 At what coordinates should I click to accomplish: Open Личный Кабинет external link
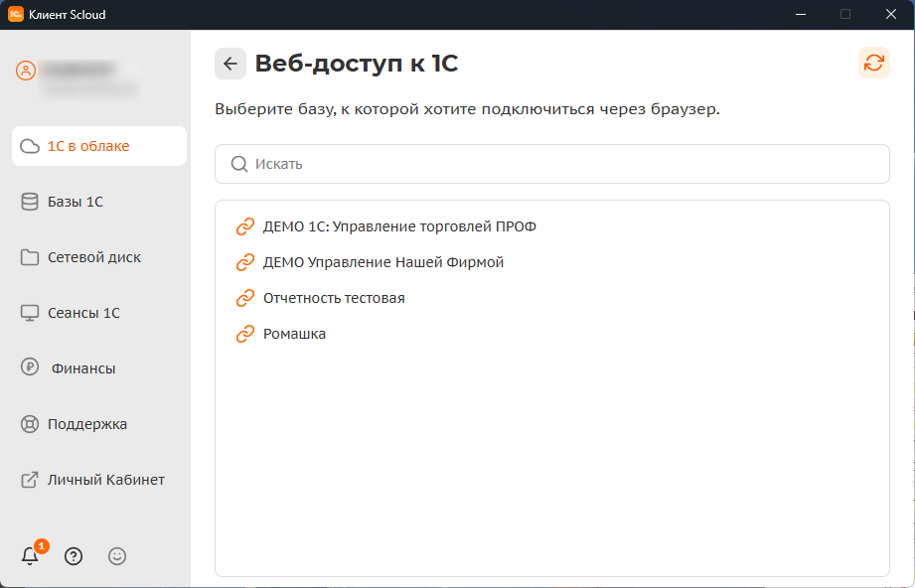pyautogui.click(x=99, y=480)
